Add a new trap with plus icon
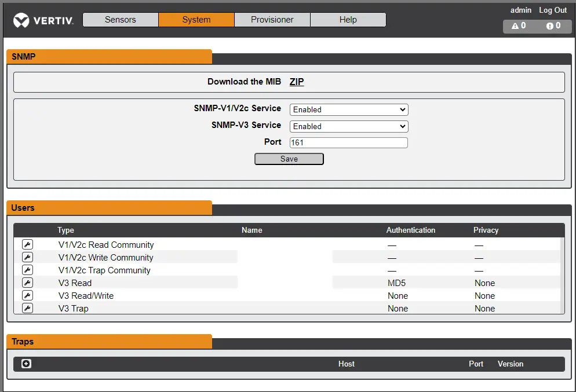Viewport: 576px width, 392px height. point(26,364)
